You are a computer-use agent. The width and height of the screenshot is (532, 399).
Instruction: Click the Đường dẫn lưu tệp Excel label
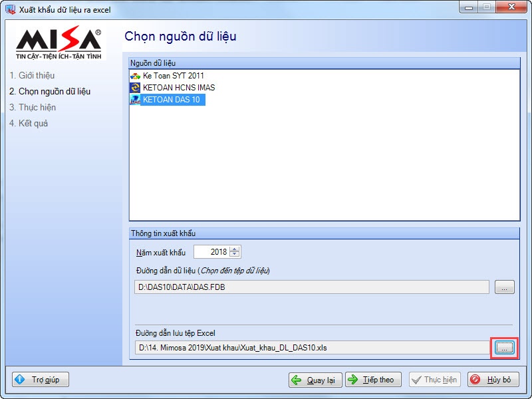pos(176,333)
